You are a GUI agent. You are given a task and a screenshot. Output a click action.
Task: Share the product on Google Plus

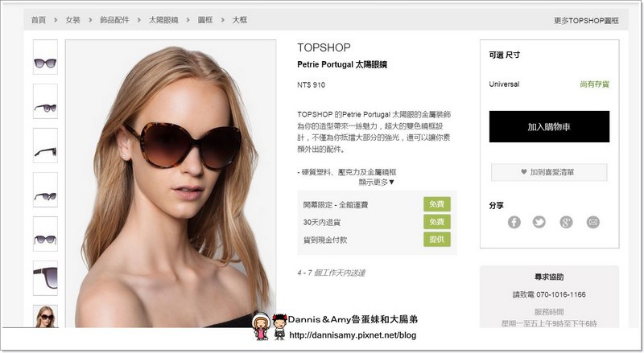pos(566,222)
